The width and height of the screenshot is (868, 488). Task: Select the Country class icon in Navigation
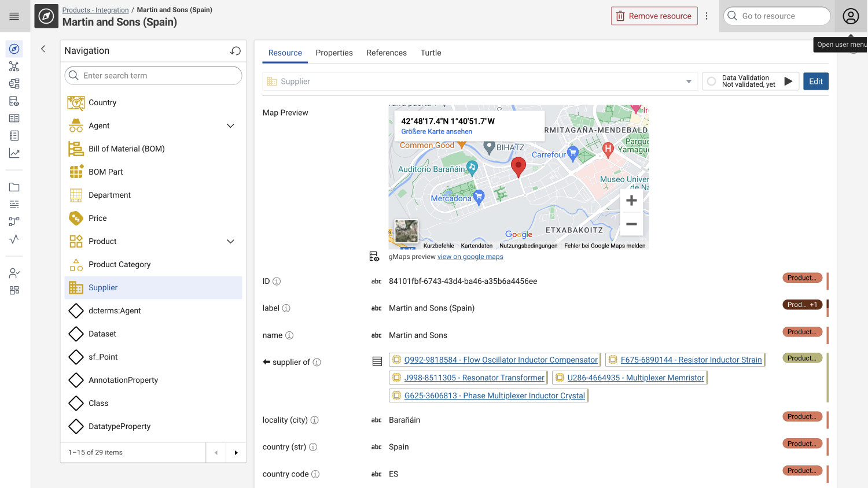76,102
